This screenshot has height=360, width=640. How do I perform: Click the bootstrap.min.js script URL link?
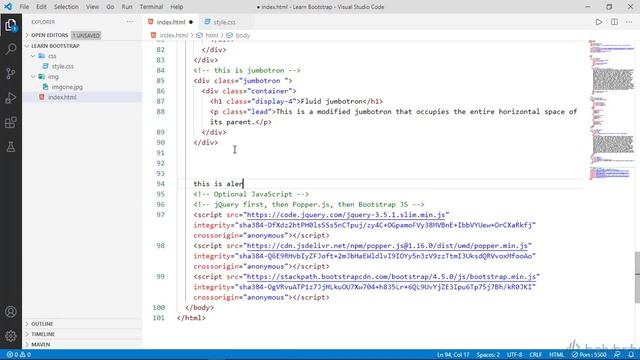[x=391, y=277]
